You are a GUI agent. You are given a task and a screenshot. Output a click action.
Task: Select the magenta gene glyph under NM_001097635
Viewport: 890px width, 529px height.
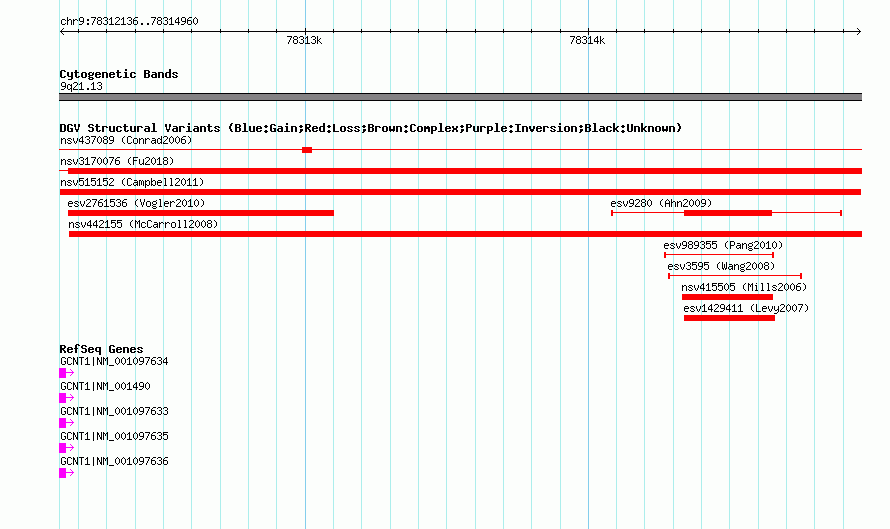(66, 448)
